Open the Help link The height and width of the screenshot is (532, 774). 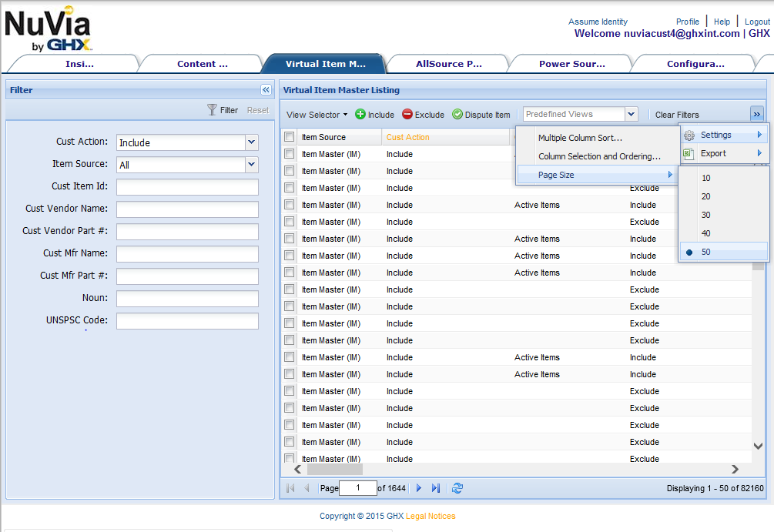[x=722, y=22]
